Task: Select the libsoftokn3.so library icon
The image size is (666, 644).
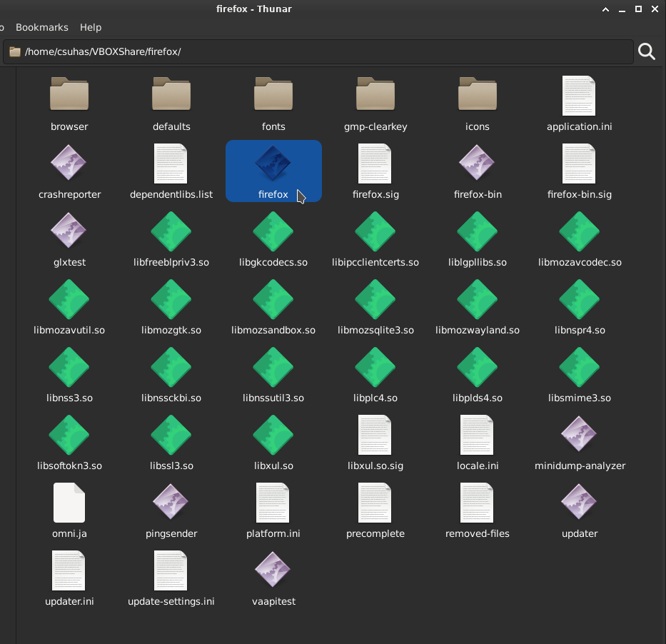Action: pos(69,436)
